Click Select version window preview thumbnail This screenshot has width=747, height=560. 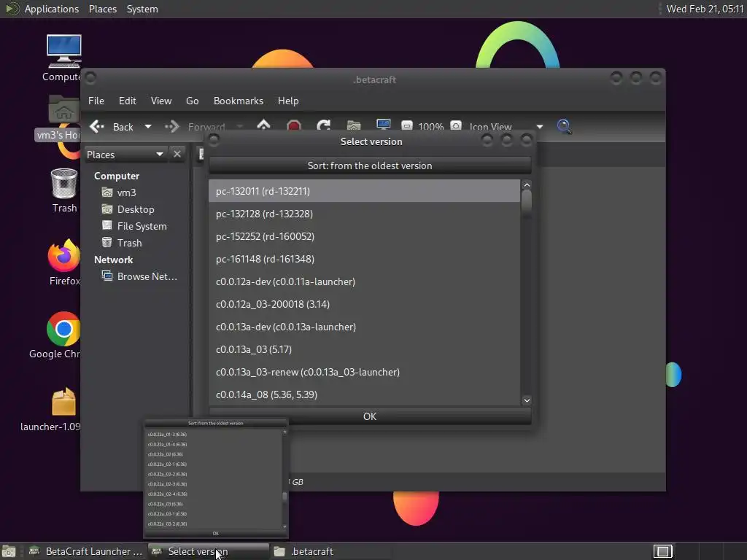tap(216, 478)
